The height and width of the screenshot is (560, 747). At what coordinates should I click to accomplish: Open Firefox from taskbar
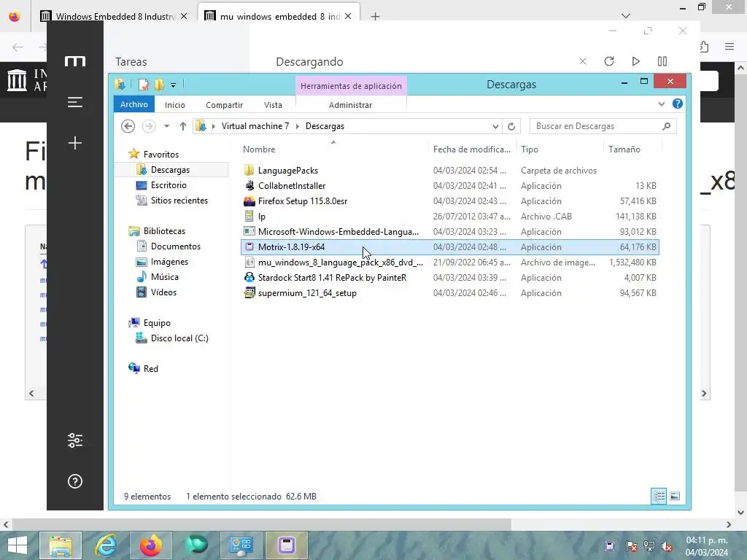[x=150, y=545]
